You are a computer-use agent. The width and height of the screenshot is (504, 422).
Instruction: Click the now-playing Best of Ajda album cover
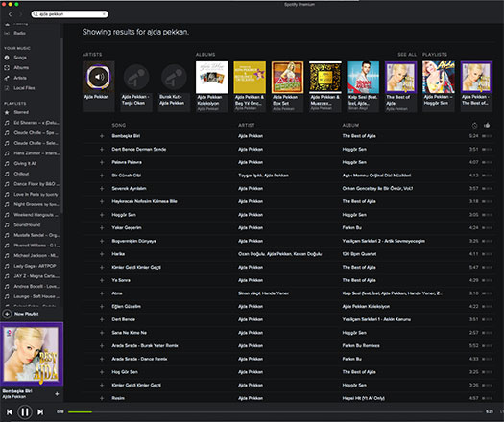tap(32, 354)
